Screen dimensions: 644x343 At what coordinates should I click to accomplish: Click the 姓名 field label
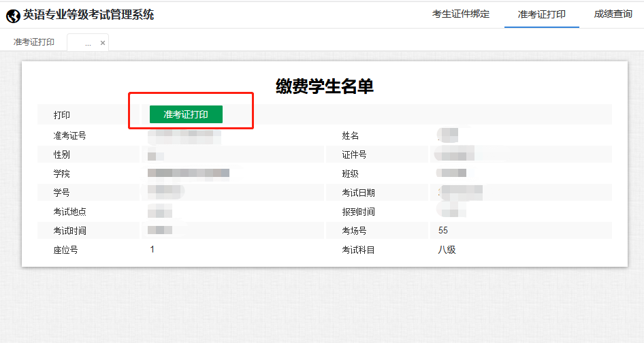click(x=350, y=135)
